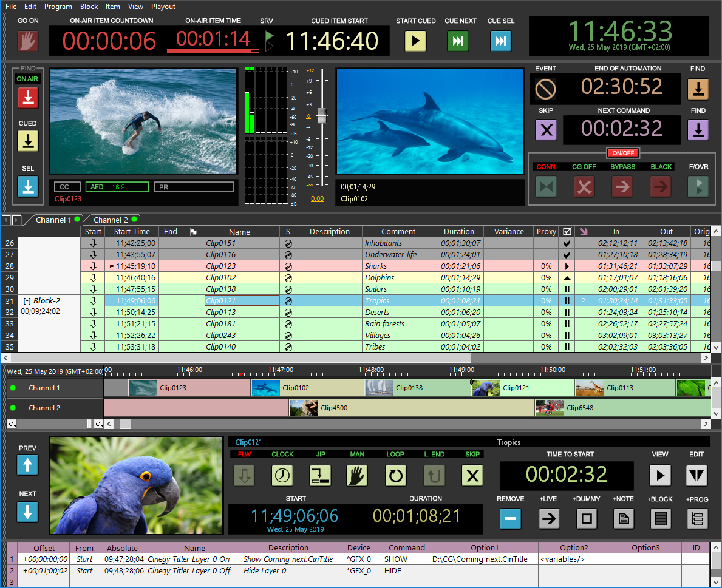Toggle the L. END loop end button
The height and width of the screenshot is (588, 722).
(434, 476)
